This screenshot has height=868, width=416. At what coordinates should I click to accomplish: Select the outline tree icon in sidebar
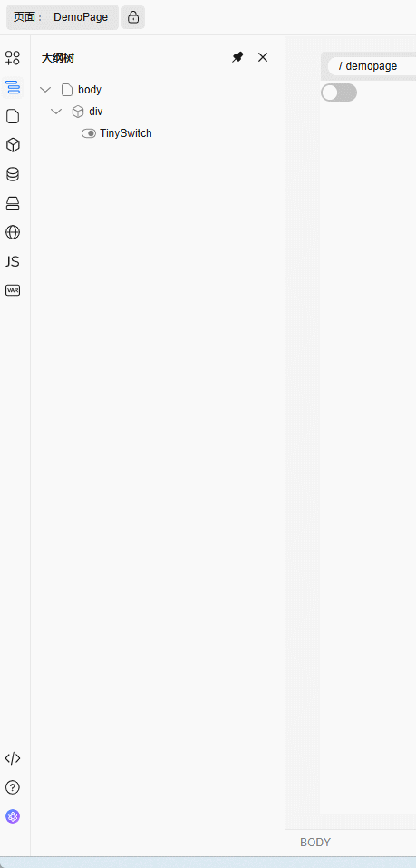point(12,87)
